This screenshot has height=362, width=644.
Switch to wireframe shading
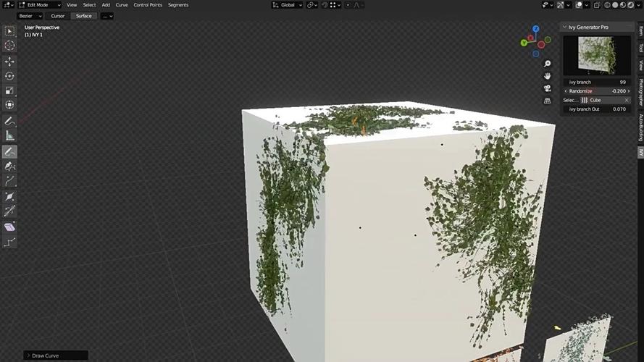tap(607, 5)
